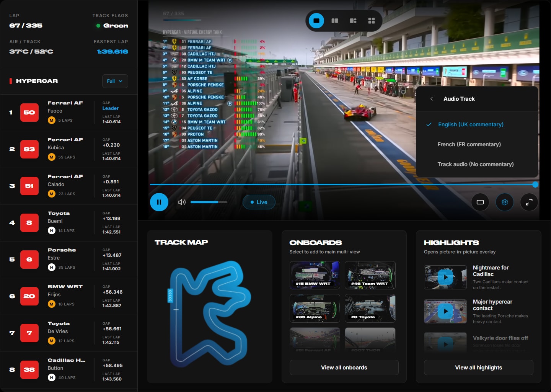This screenshot has height=392, width=551.
Task: Enter fullscreen with expand icon
Action: [x=529, y=202]
